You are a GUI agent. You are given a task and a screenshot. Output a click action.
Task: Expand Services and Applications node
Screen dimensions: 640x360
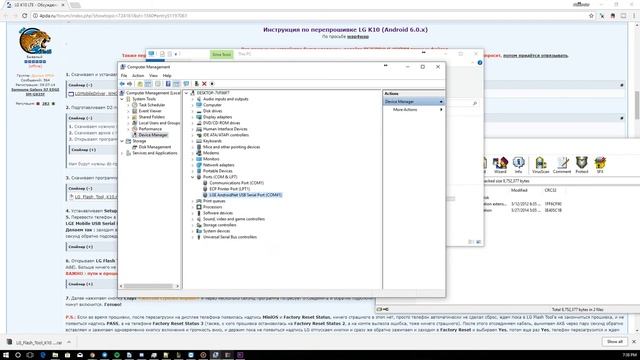[122, 153]
